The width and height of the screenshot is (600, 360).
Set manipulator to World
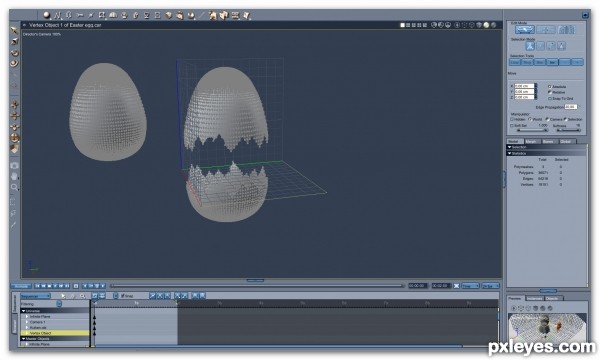(x=530, y=119)
